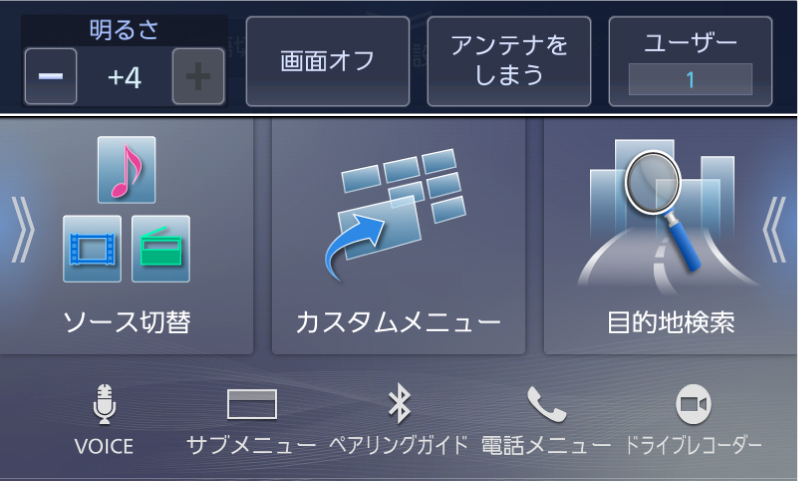Select the pink music note source icon
Image resolution: width=800 pixels, height=481 pixels.
point(127,170)
